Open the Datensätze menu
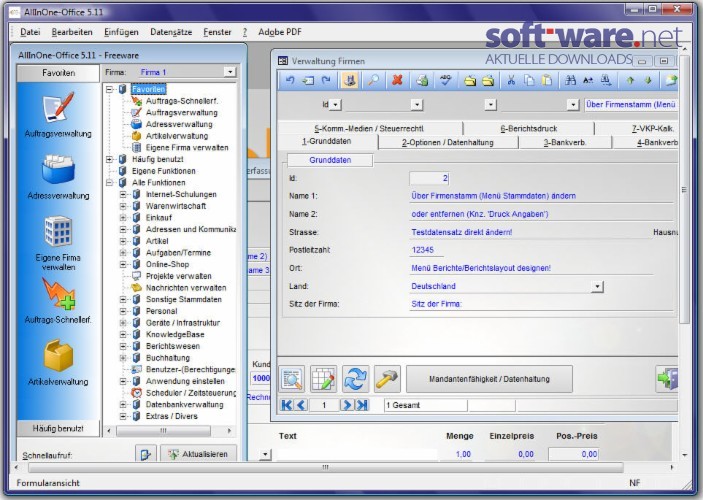This screenshot has width=703, height=500. pos(171,32)
